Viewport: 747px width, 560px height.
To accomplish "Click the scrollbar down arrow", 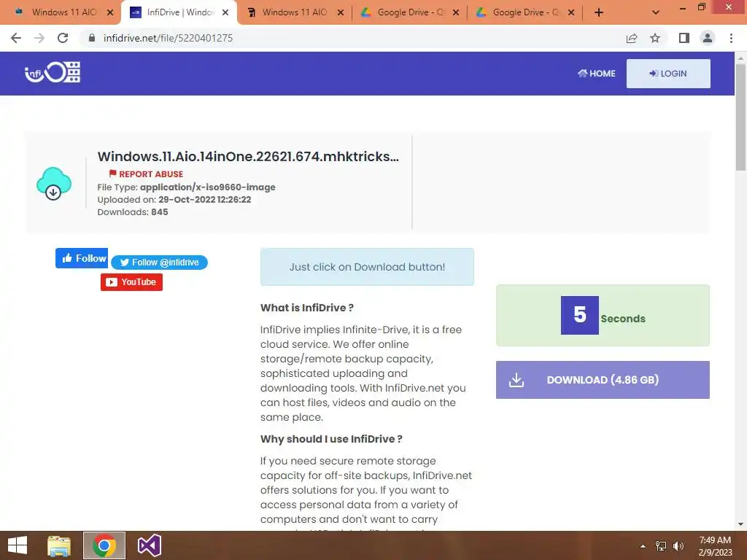I will point(740,525).
